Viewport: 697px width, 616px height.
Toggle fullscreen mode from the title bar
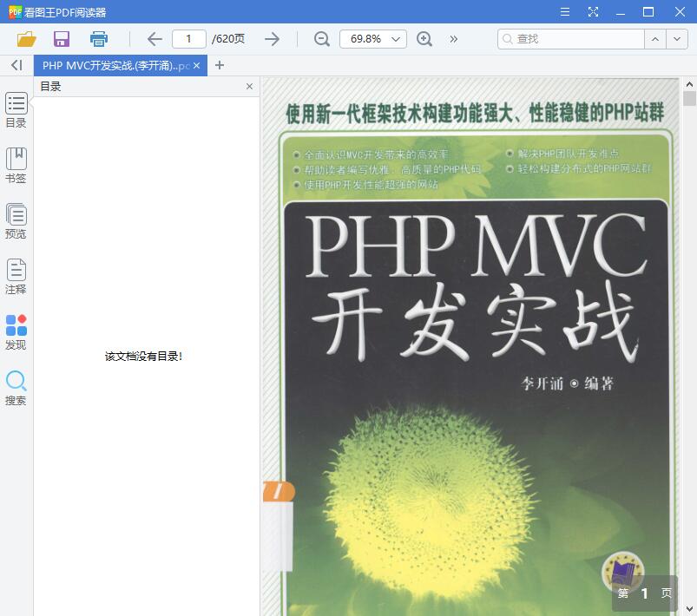pos(594,12)
